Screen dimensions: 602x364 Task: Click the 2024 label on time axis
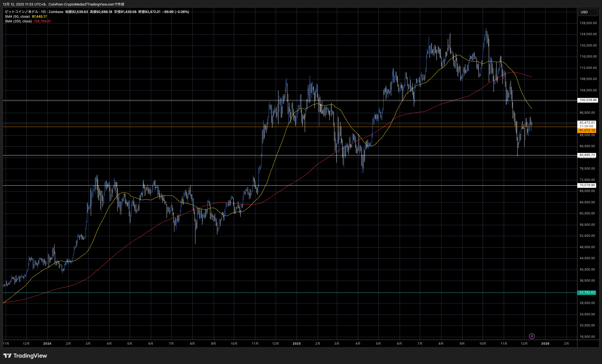coord(47,344)
